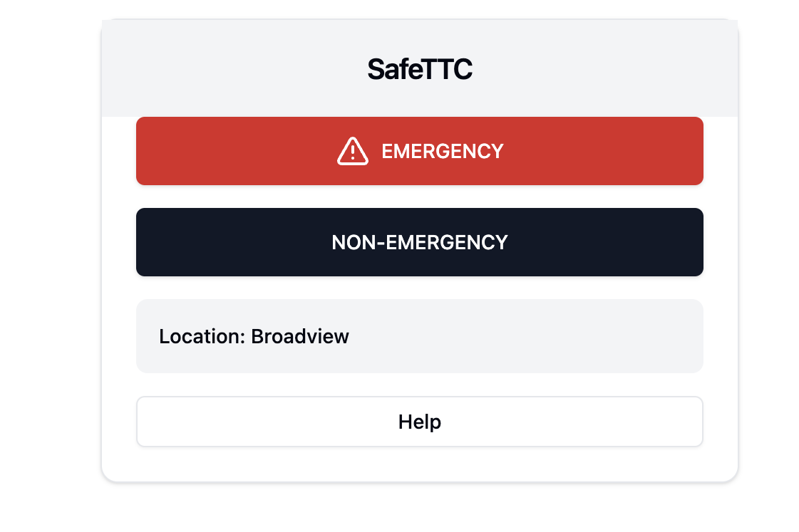Screen dimensions: 799x532
Task: Click the NON-EMERGENCY text label
Action: 419,242
